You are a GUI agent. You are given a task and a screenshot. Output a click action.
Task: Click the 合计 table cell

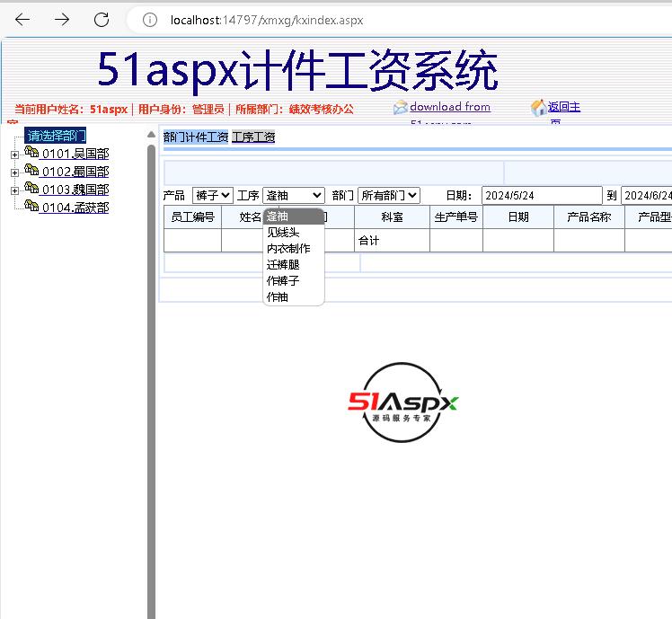(392, 241)
